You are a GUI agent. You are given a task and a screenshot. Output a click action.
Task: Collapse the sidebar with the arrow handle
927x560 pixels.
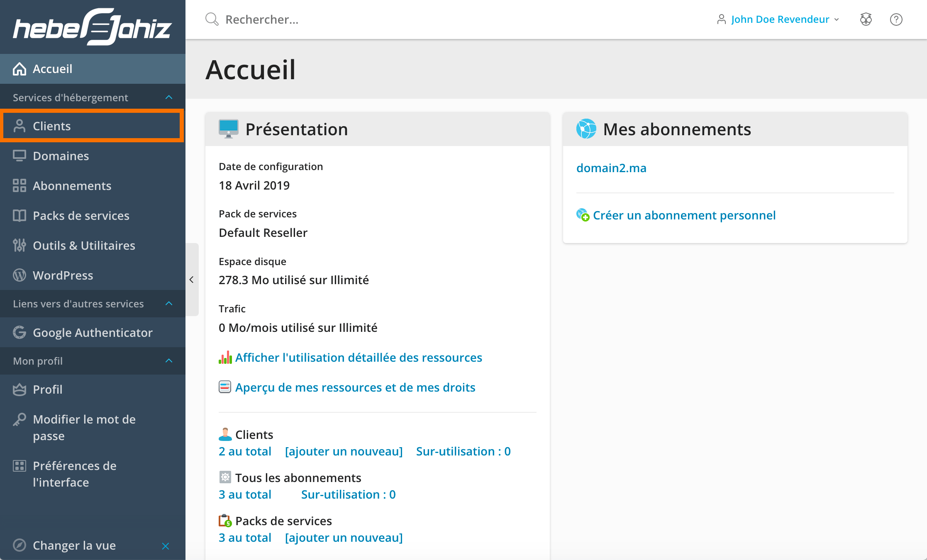(x=192, y=280)
